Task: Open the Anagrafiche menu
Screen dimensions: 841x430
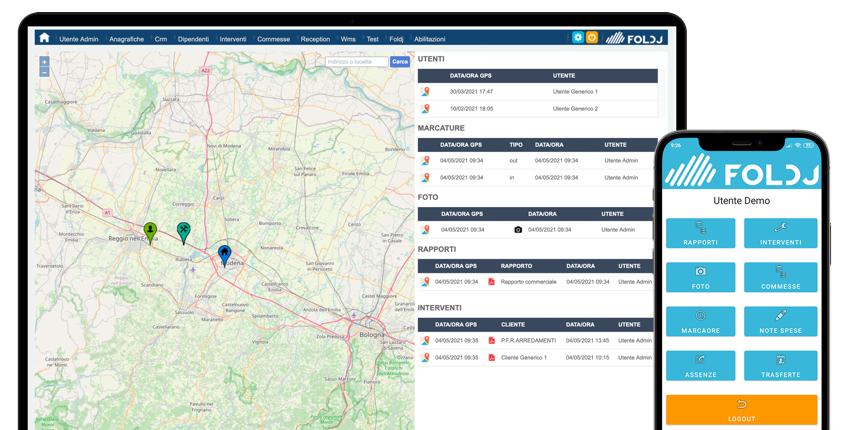Action: pos(126,39)
